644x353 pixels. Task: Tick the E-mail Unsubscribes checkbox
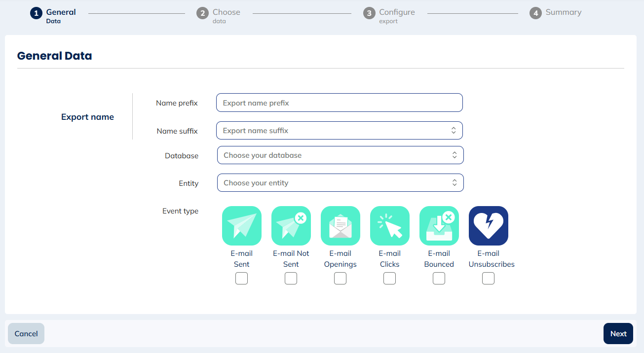pyautogui.click(x=488, y=278)
